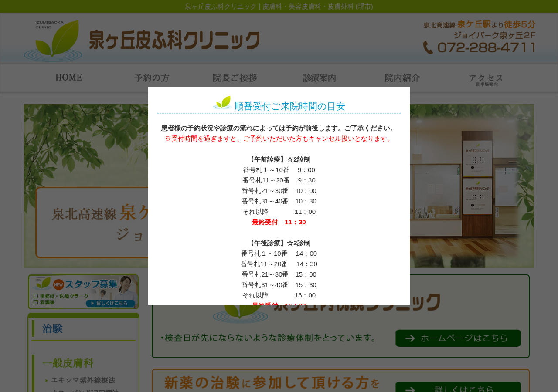Viewport: 558px width, 392px height.
Task: Click the ホームページはこちら green button
Action: point(458,338)
